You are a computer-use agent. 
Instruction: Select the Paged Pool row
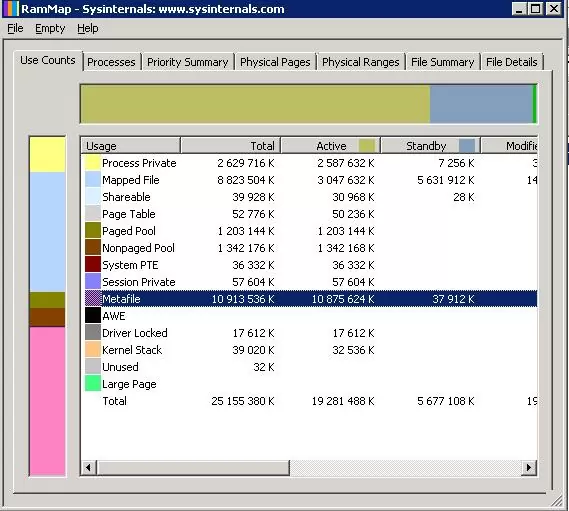coord(309,231)
